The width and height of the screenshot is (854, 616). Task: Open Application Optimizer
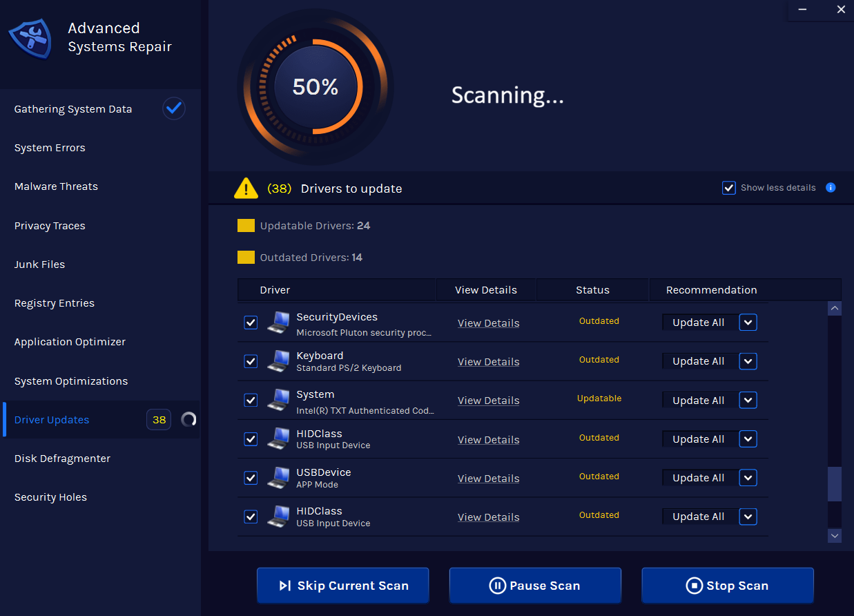point(70,342)
